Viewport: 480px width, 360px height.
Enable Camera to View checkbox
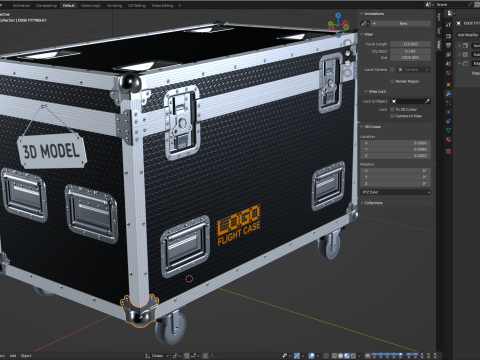pos(392,116)
